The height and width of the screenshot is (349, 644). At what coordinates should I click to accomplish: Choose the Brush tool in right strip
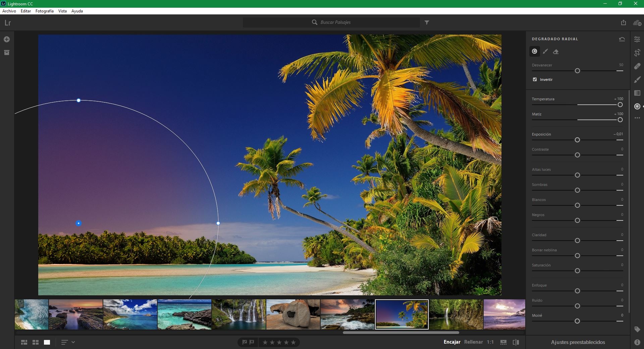637,80
